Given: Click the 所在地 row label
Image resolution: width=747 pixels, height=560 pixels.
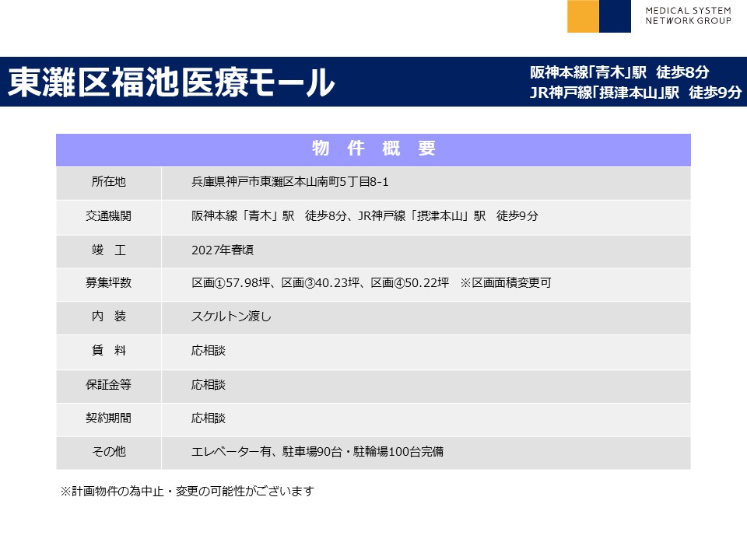Looking at the screenshot, I should click(108, 182).
